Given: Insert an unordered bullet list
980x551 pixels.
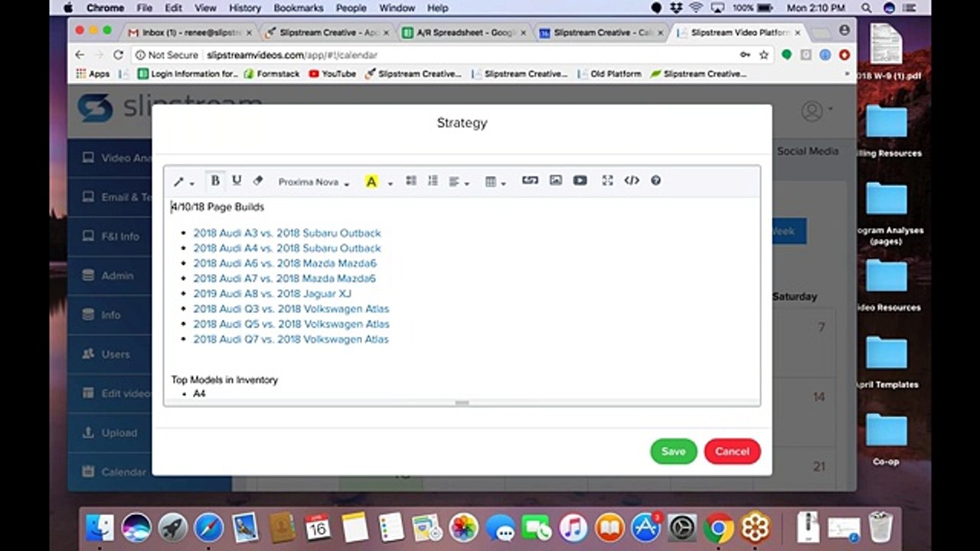Looking at the screenshot, I should [411, 181].
